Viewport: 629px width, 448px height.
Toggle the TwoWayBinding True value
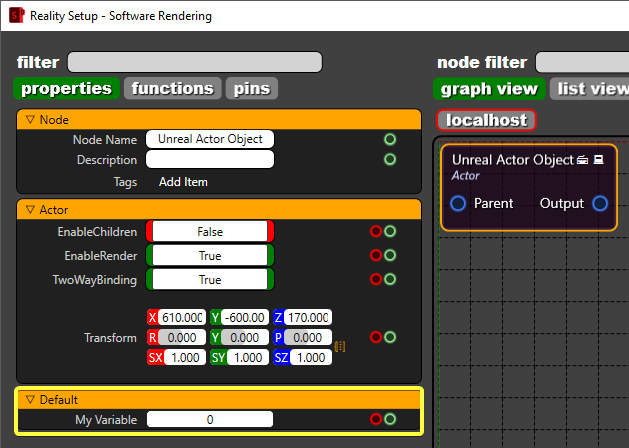210,280
